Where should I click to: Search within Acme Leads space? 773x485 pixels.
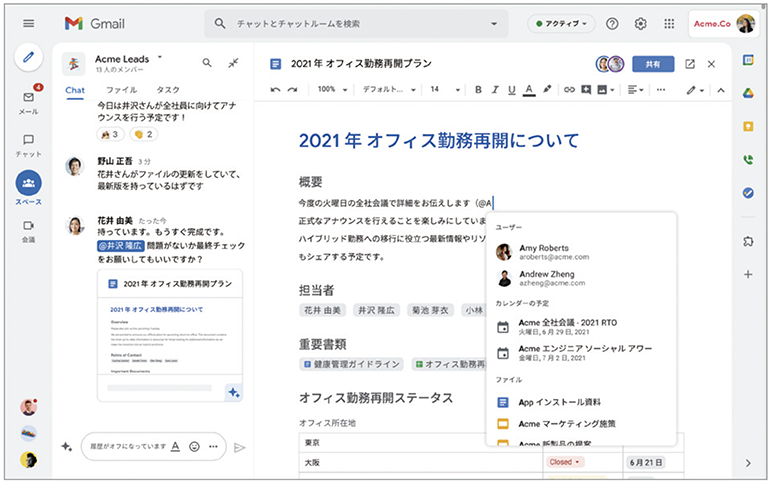207,63
